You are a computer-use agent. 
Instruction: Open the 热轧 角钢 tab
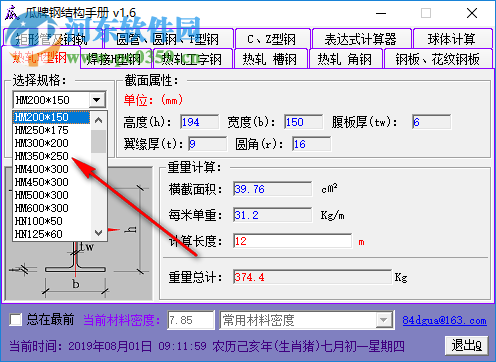click(x=345, y=59)
